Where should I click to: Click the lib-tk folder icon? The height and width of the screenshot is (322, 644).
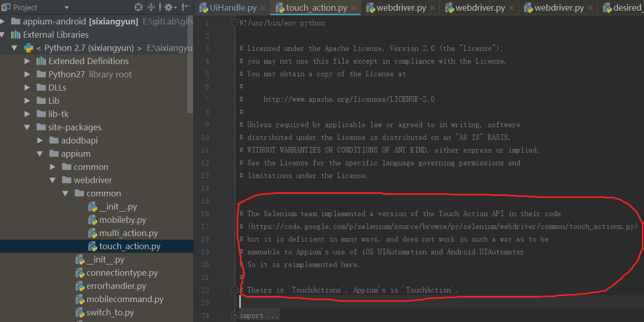pyautogui.click(x=41, y=114)
